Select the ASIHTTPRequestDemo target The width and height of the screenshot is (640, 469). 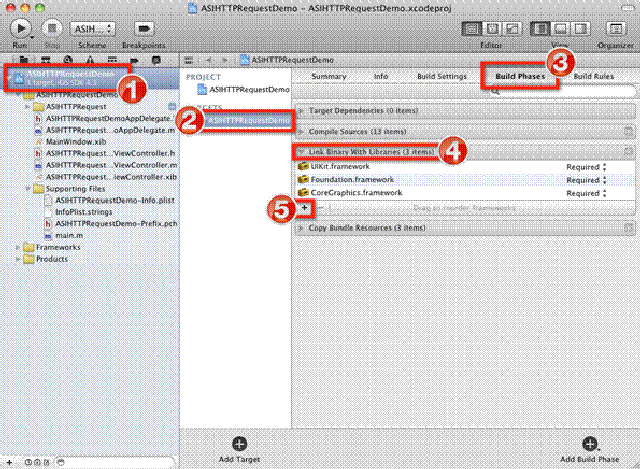[247, 121]
